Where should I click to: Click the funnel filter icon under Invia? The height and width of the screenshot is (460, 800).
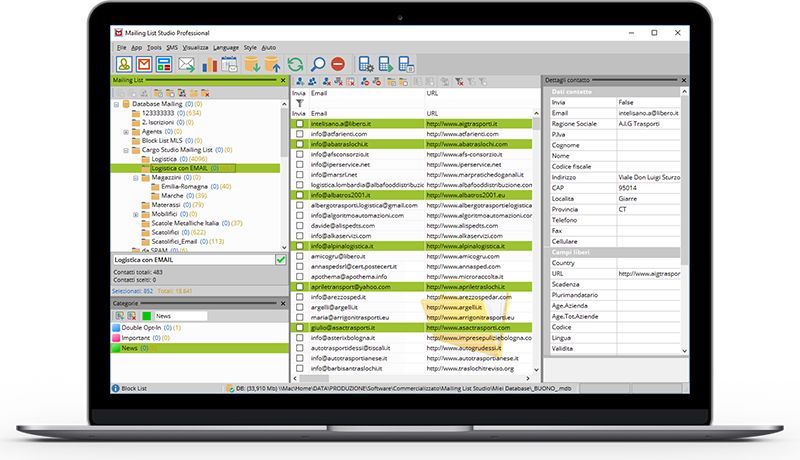point(299,103)
